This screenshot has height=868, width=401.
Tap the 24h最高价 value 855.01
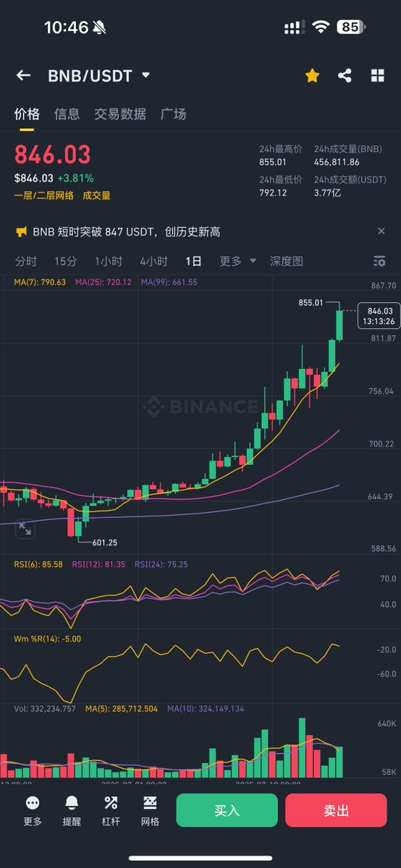(x=273, y=162)
